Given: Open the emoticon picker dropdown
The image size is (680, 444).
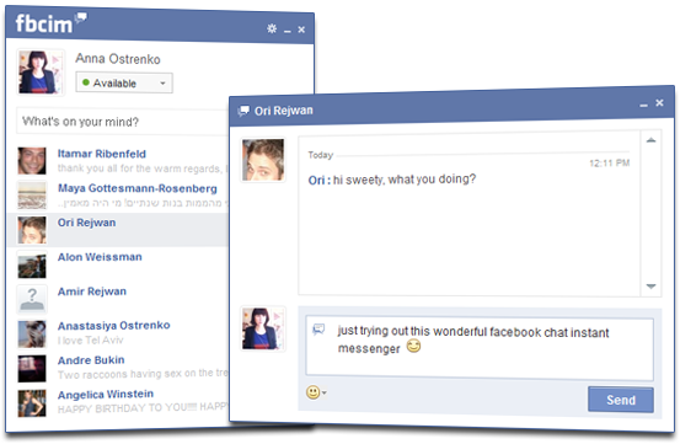Looking at the screenshot, I should [x=316, y=392].
